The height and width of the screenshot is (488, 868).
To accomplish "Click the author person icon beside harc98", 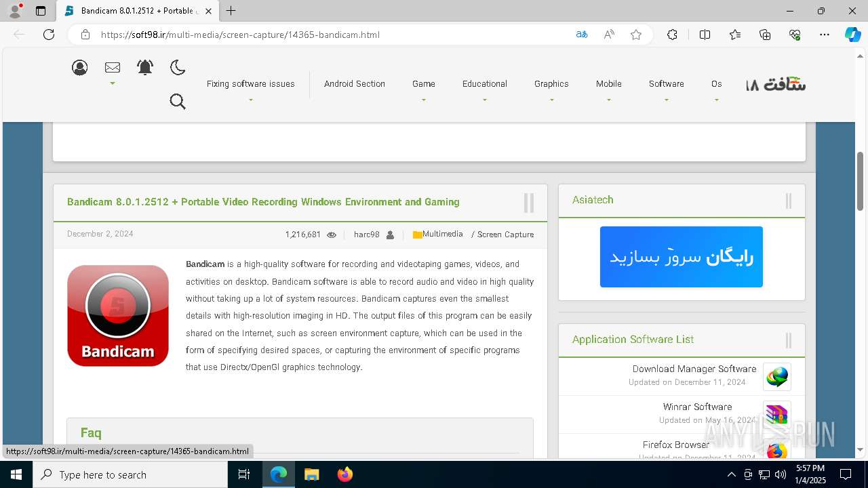I will point(390,235).
